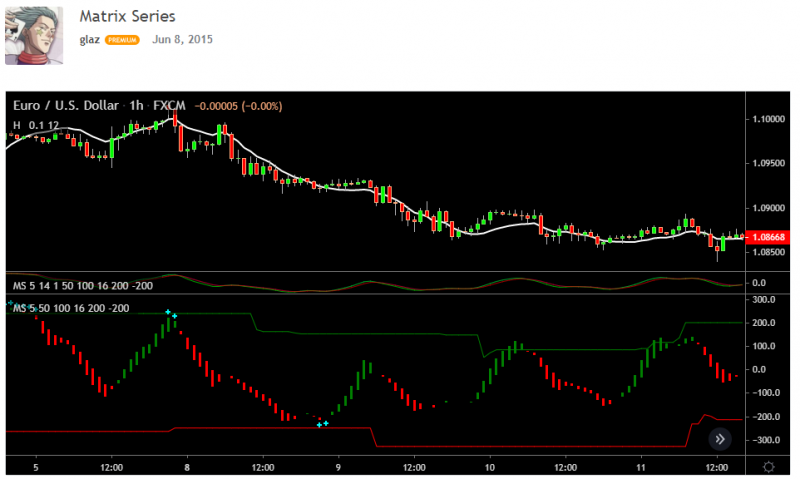This screenshot has height=479, width=800.
Task: Click the MS 5 14 1 50 100 16 200 -200 legend
Action: 83,286
